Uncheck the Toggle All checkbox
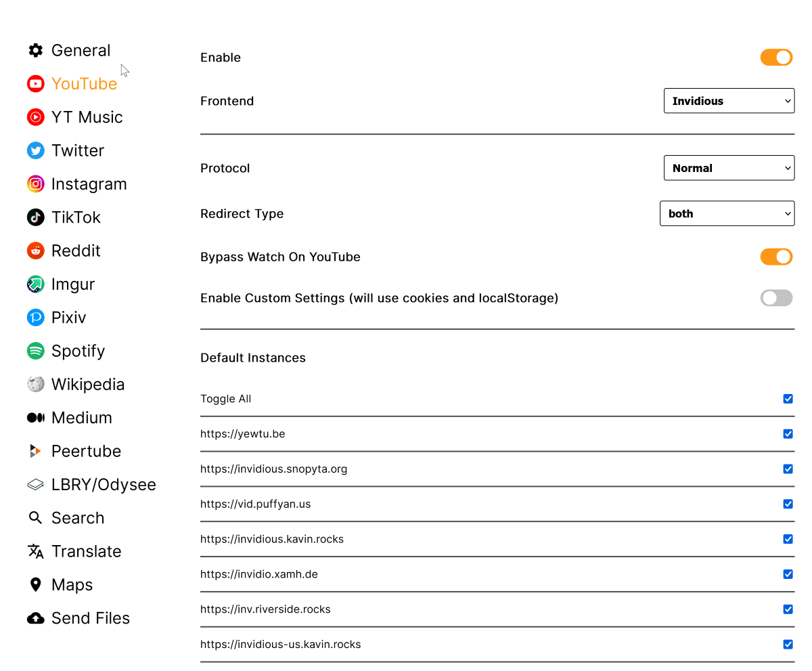812x671 pixels. (788, 399)
